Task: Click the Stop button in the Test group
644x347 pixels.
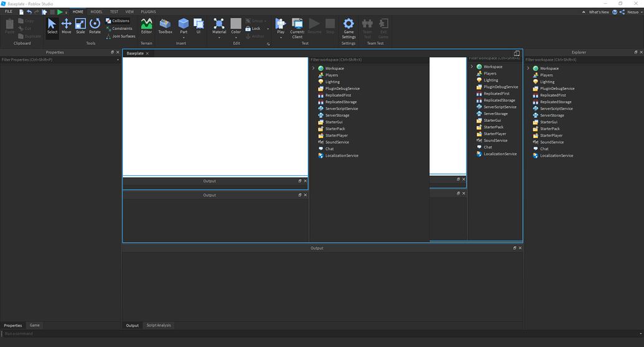Action: pos(330,26)
